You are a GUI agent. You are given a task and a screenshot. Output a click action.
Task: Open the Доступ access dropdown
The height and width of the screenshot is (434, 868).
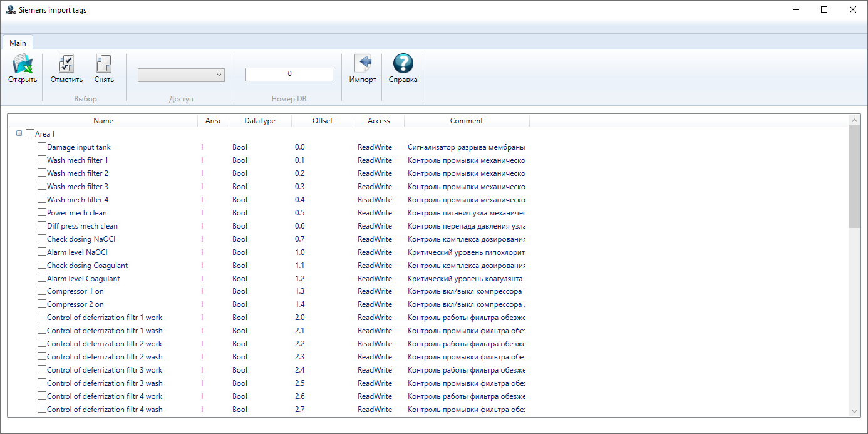[181, 75]
